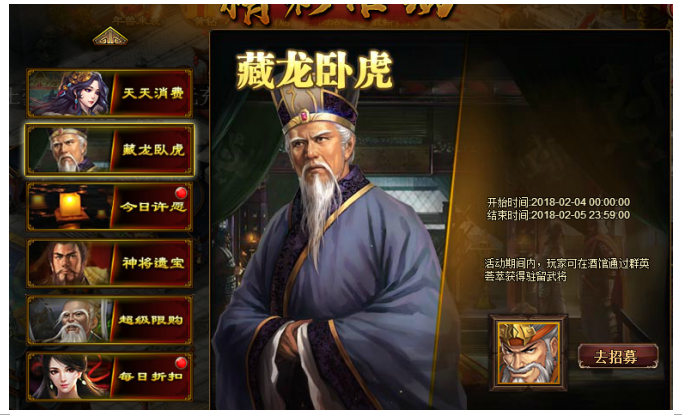
Task: Click the white-bearded elder portrait in 超级限购
Action: 72,321
